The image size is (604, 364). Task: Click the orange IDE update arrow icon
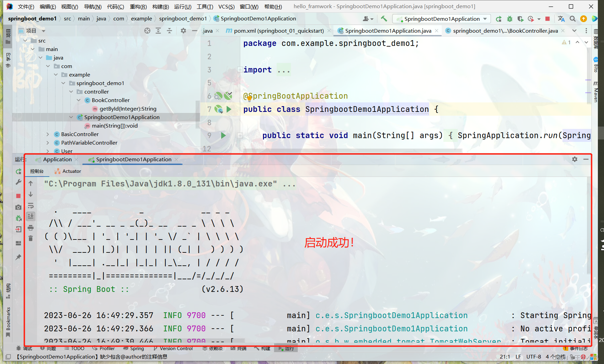click(584, 19)
